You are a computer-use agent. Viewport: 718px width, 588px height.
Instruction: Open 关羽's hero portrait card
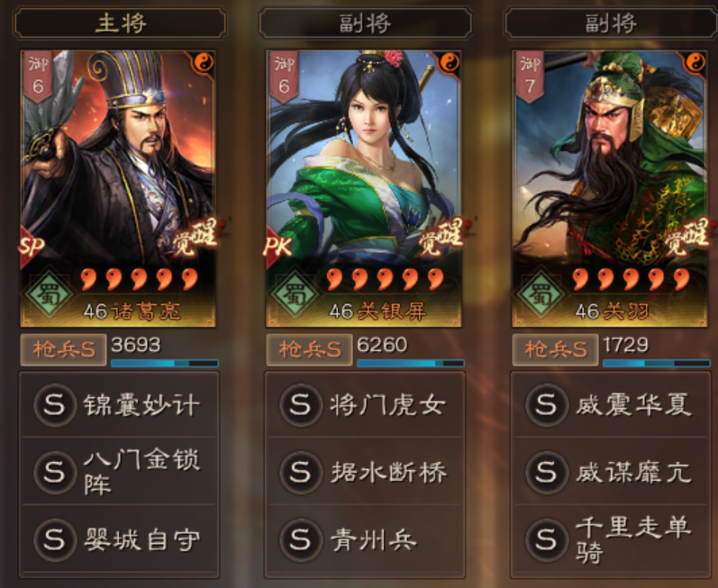tap(610, 188)
